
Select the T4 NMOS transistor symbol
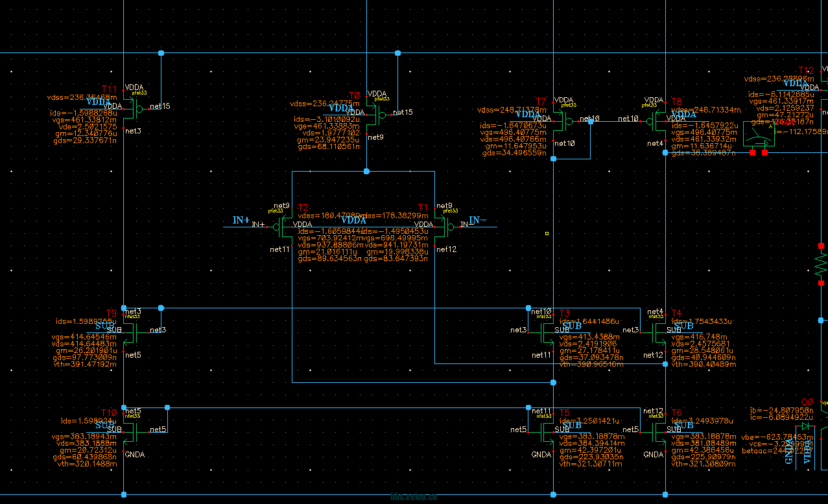point(657,332)
